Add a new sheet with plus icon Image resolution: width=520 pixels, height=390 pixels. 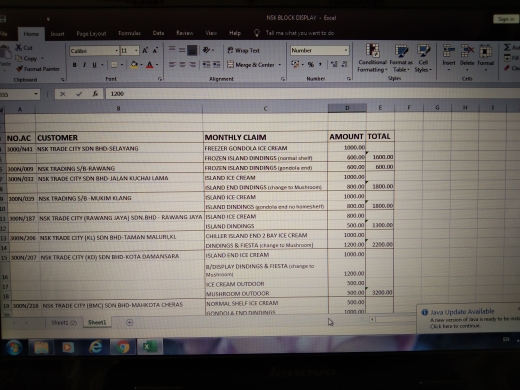[x=130, y=322]
